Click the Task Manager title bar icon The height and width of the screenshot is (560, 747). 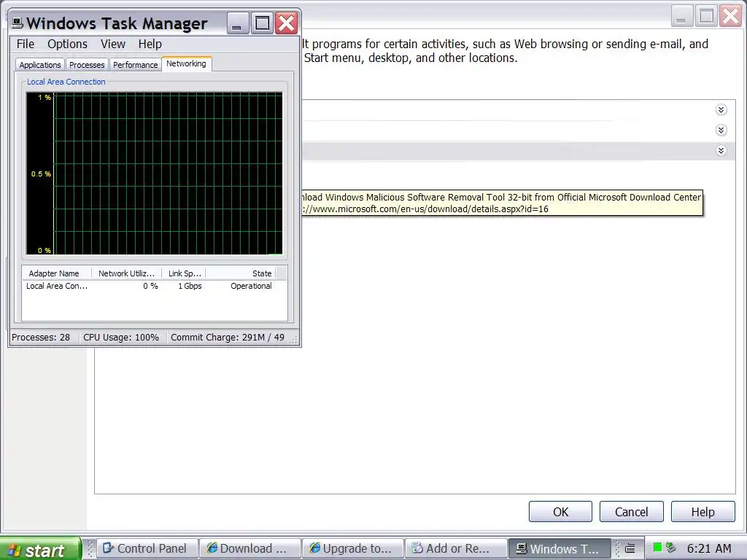[18, 23]
